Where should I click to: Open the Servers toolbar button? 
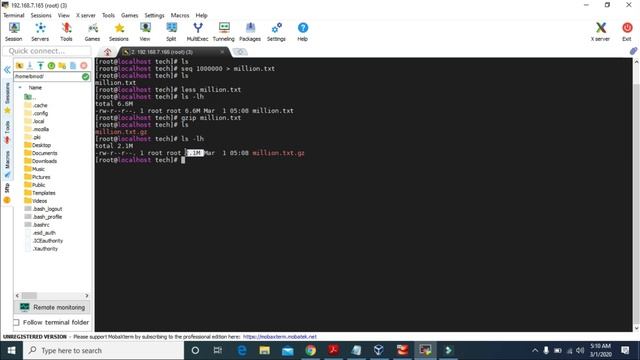(40, 32)
